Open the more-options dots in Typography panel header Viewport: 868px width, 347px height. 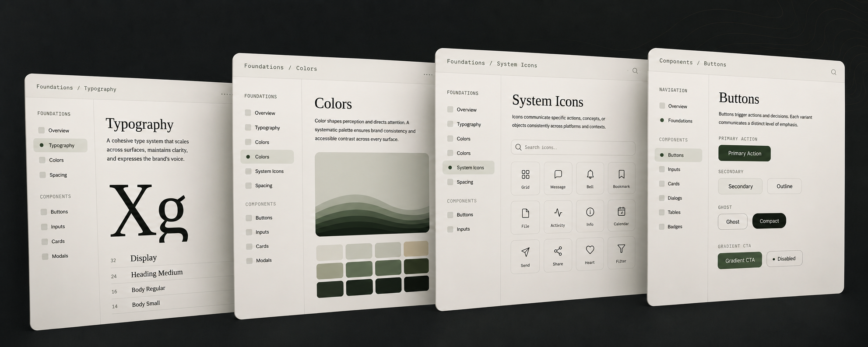point(226,94)
